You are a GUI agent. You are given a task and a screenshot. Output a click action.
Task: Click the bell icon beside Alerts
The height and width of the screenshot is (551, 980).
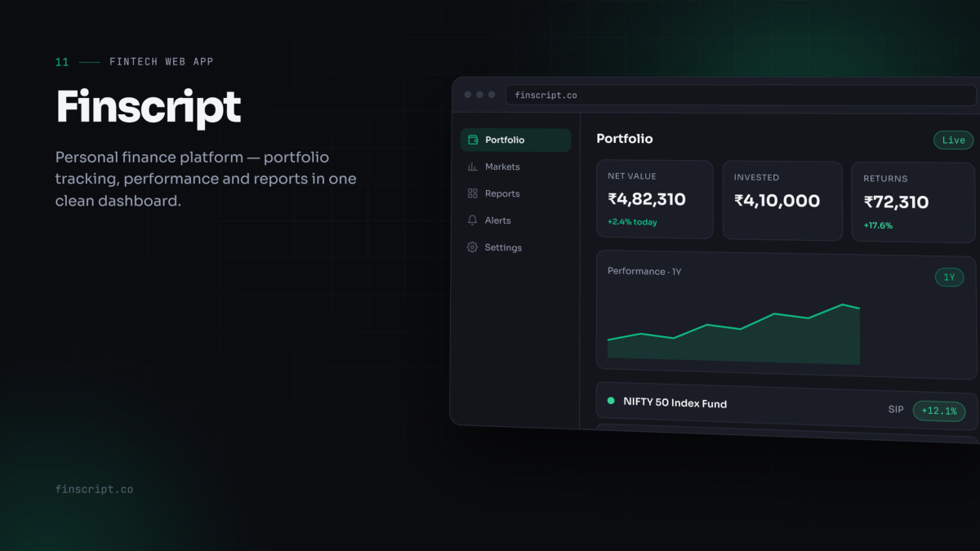[472, 220]
